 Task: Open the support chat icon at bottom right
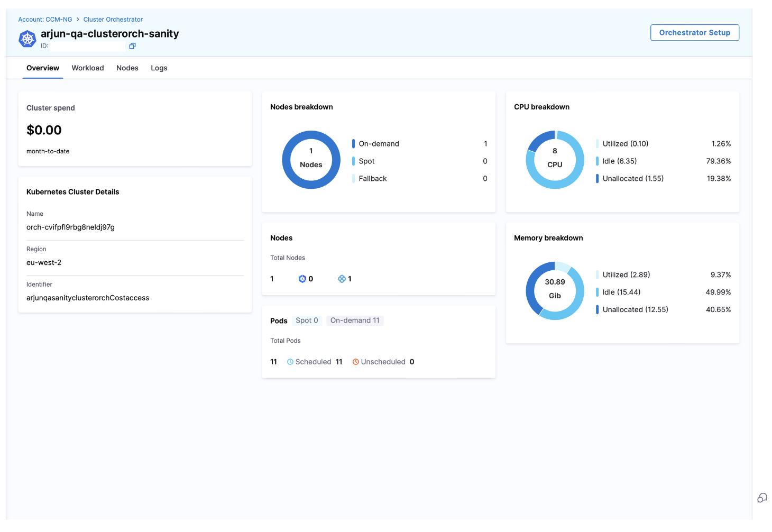[762, 498]
